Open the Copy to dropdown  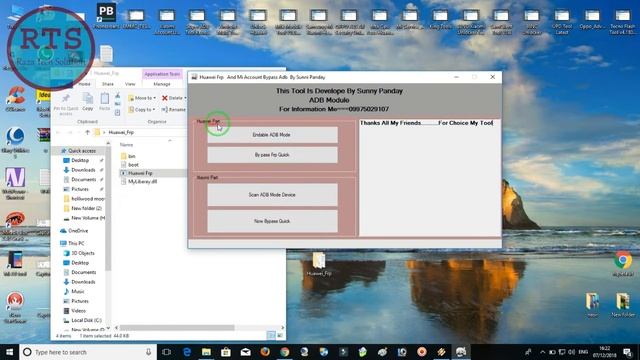[142, 109]
